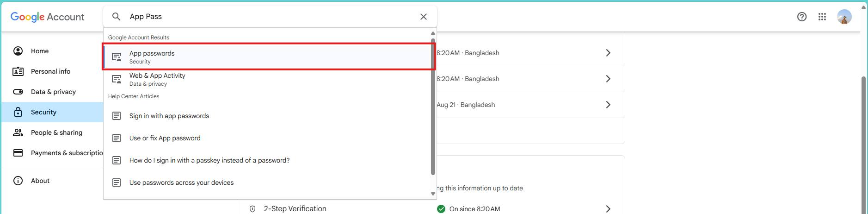This screenshot has width=868, height=214.
Task: Open the 2-Step Verification row
Action: [431, 209]
